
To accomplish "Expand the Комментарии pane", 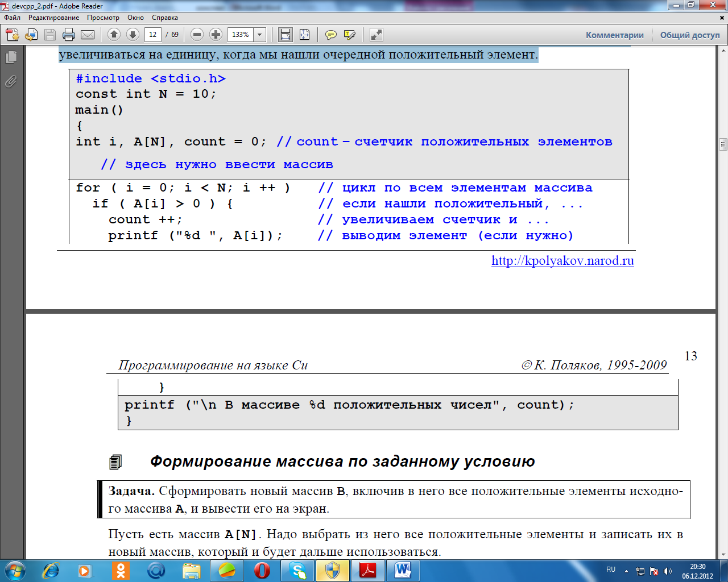I will pyautogui.click(x=615, y=35).
